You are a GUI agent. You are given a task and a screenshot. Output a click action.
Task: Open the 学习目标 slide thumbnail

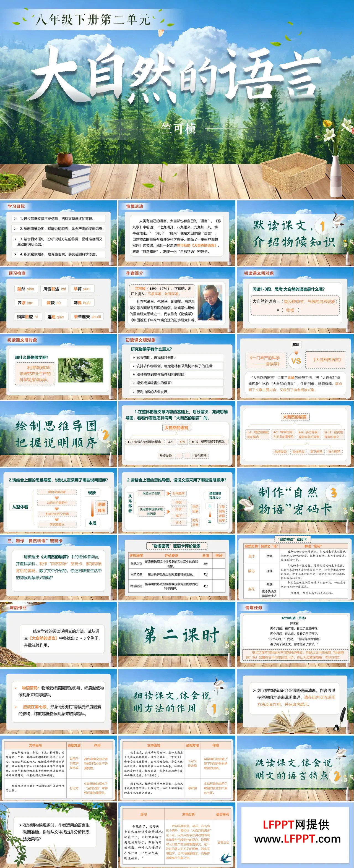(x=59, y=233)
